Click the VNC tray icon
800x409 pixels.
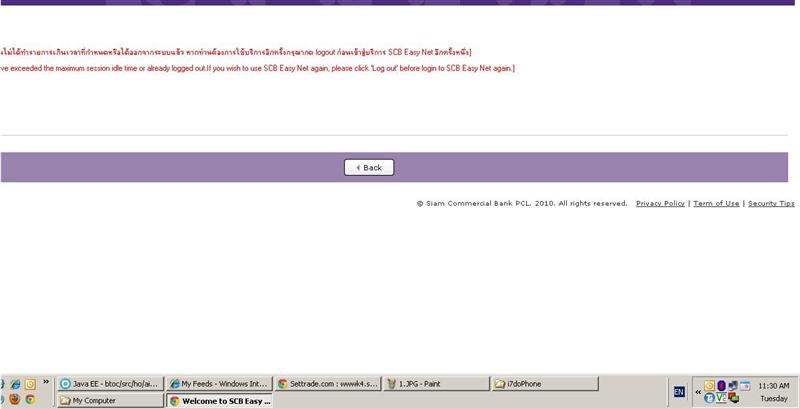pos(721,398)
